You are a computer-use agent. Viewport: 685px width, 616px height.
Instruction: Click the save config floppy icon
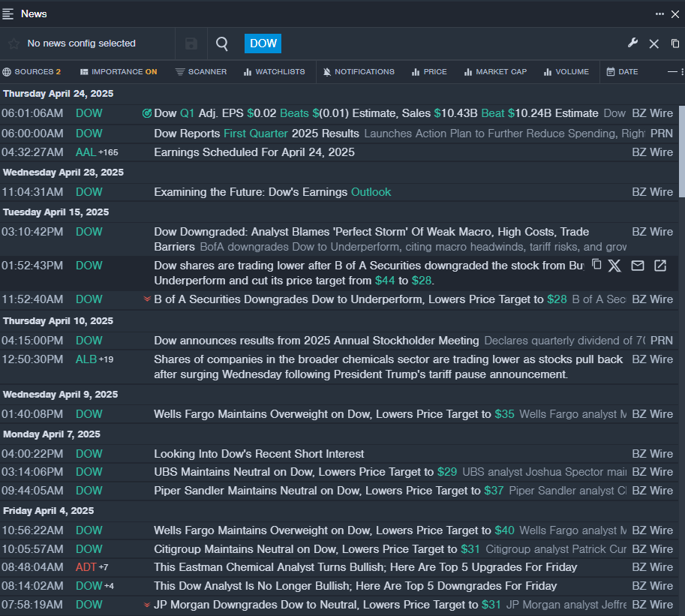coord(191,44)
